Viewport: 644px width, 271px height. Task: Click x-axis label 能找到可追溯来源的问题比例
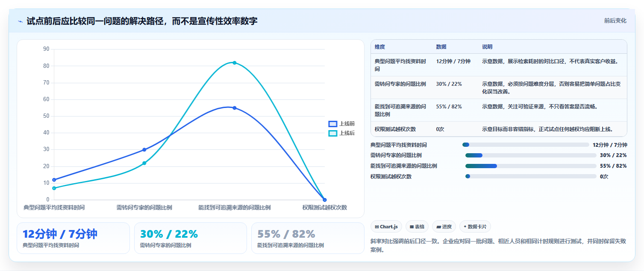click(x=235, y=208)
